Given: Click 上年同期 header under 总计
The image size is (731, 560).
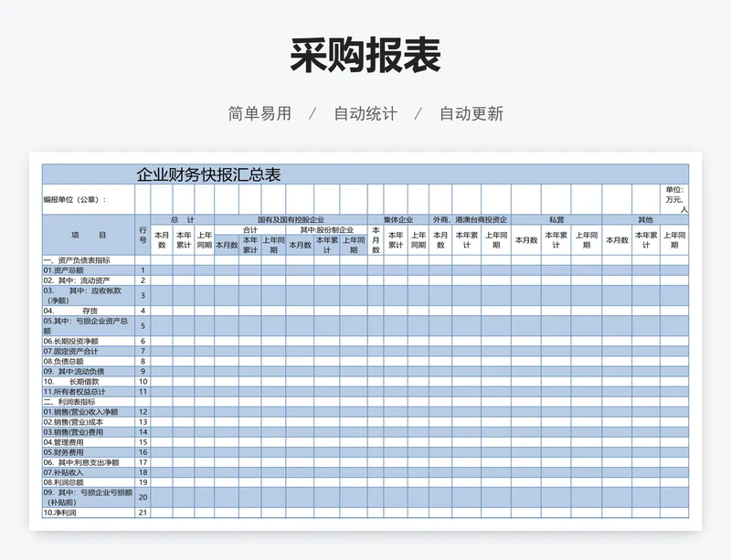Looking at the screenshot, I should pos(204,240).
